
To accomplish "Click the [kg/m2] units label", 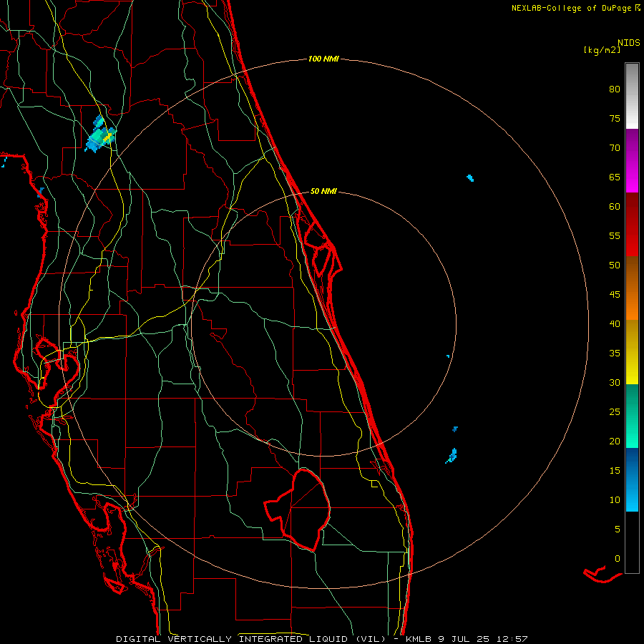I will [x=602, y=50].
